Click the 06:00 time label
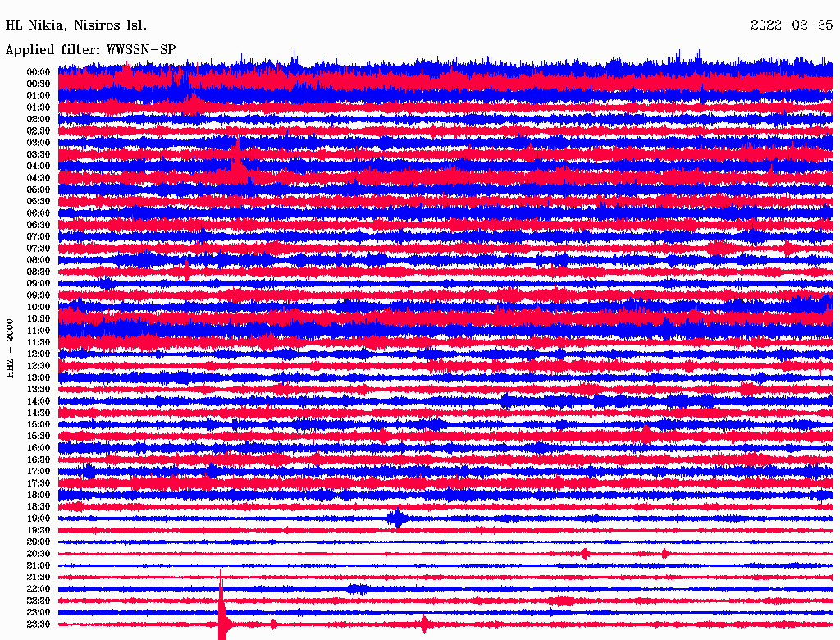The image size is (840, 640). (x=39, y=213)
